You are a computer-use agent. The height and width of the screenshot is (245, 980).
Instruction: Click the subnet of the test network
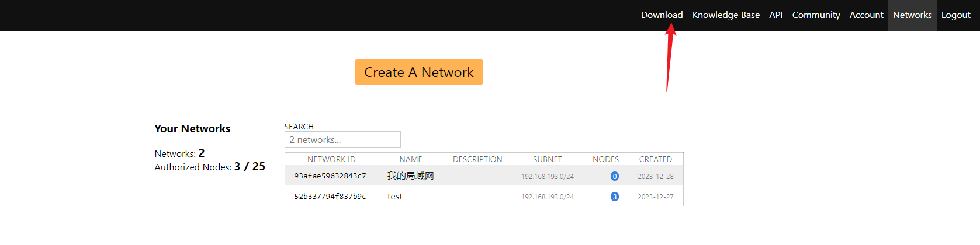(548, 197)
